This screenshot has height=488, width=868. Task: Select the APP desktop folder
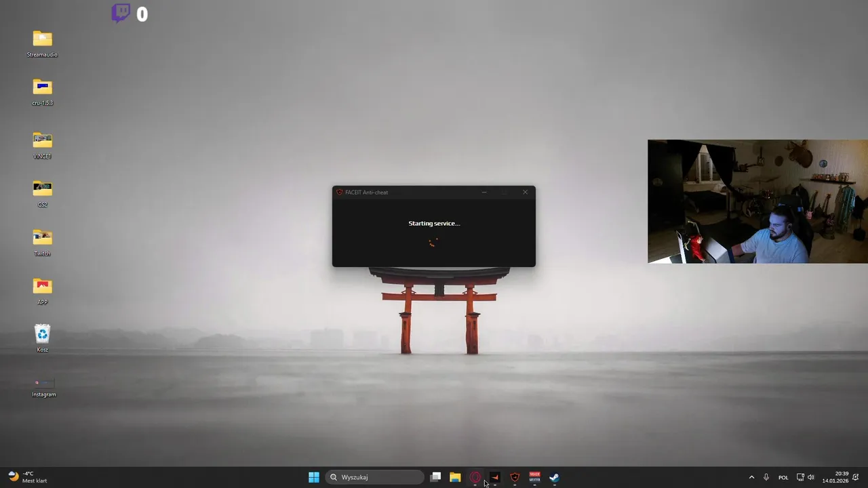point(42,291)
